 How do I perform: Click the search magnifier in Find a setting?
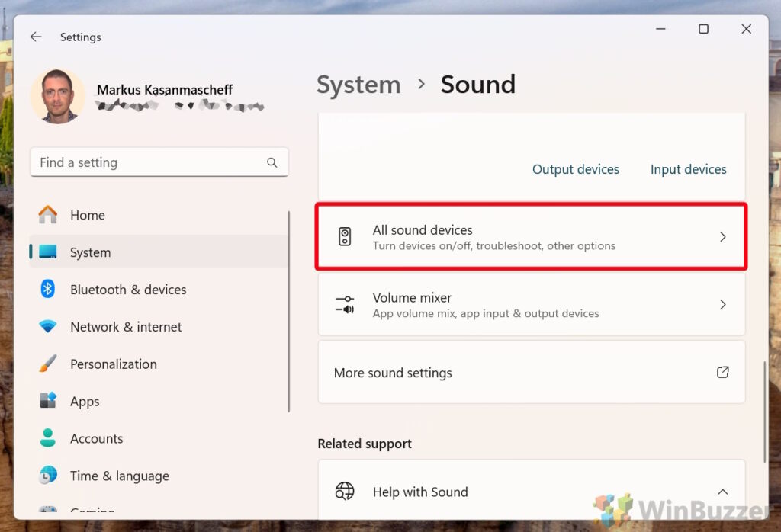click(x=272, y=162)
